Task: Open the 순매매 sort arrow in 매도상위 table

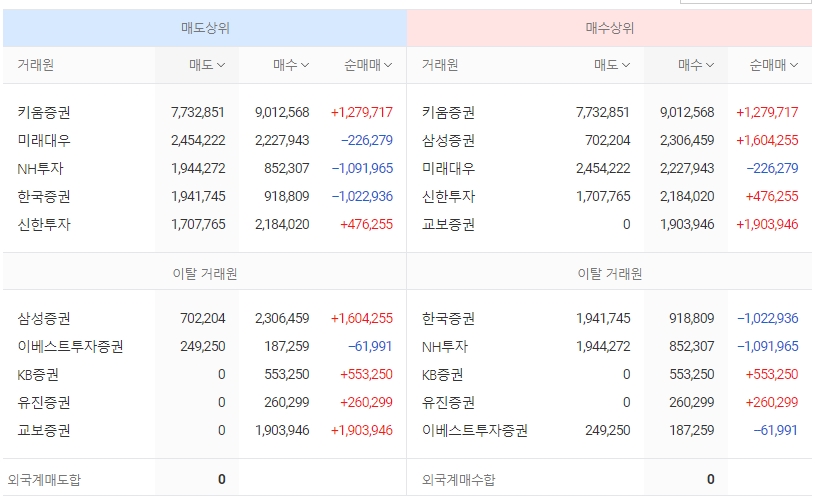Action: pos(388,65)
